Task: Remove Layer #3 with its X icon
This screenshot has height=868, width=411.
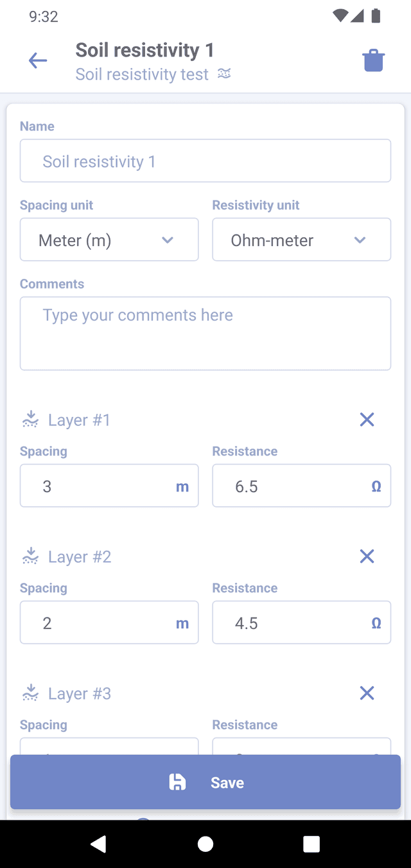Action: click(x=367, y=693)
